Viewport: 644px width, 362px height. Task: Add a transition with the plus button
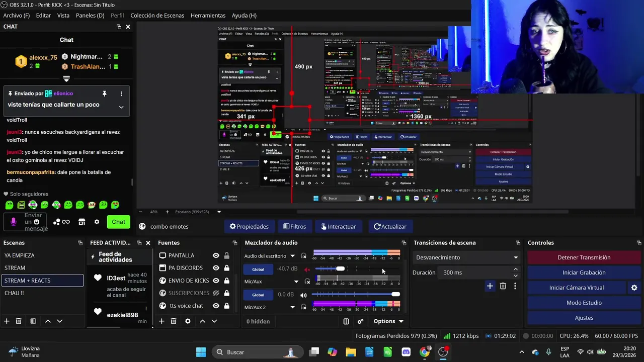490,286
